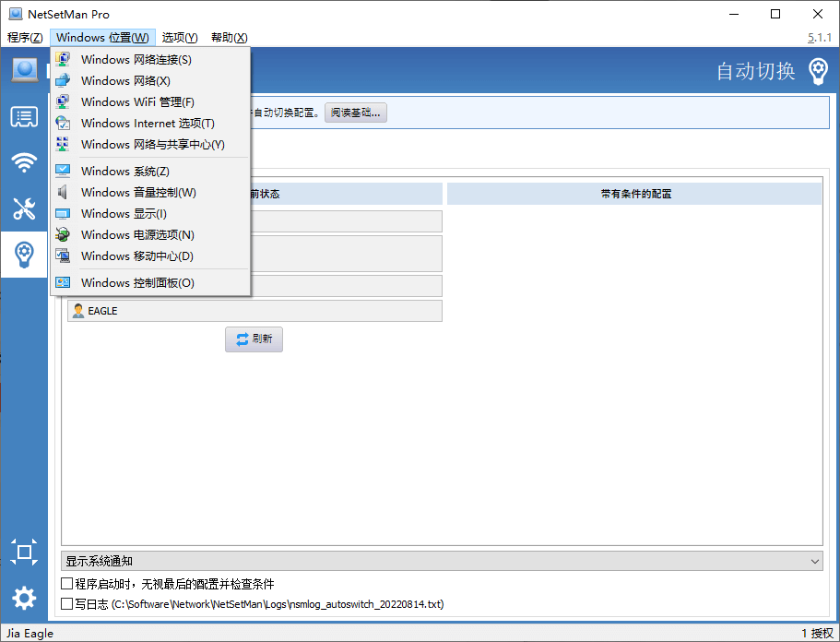840x642 pixels.
Task: Choose Windows 显示 menu entry
Action: (x=150, y=214)
